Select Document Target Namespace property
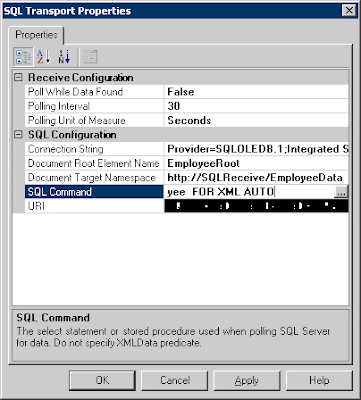The height and width of the screenshot is (400, 361). (94, 178)
